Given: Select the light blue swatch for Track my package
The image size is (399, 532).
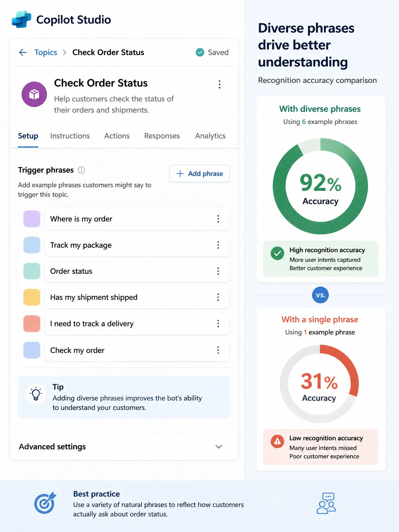Looking at the screenshot, I should pyautogui.click(x=32, y=245).
